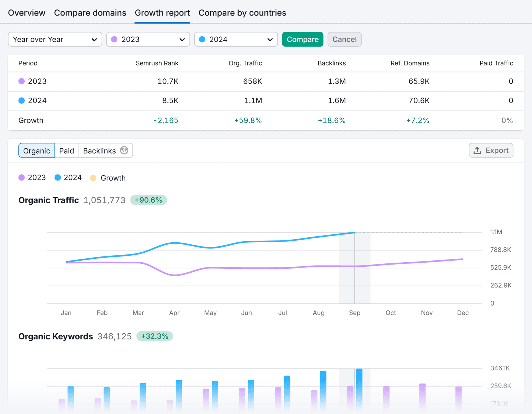Click the purple 2023 legend dot
Image resolution: width=532 pixels, height=414 pixels.
click(22, 177)
